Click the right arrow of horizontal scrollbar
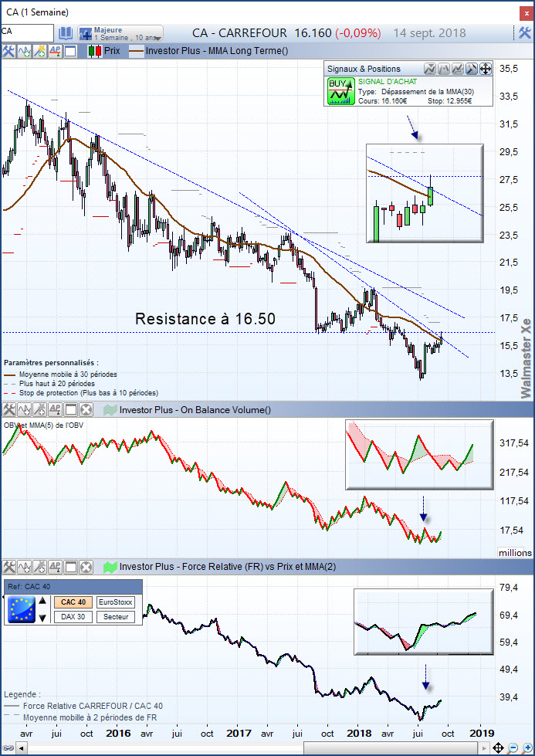This screenshot has height=756, width=535. pos(484,748)
